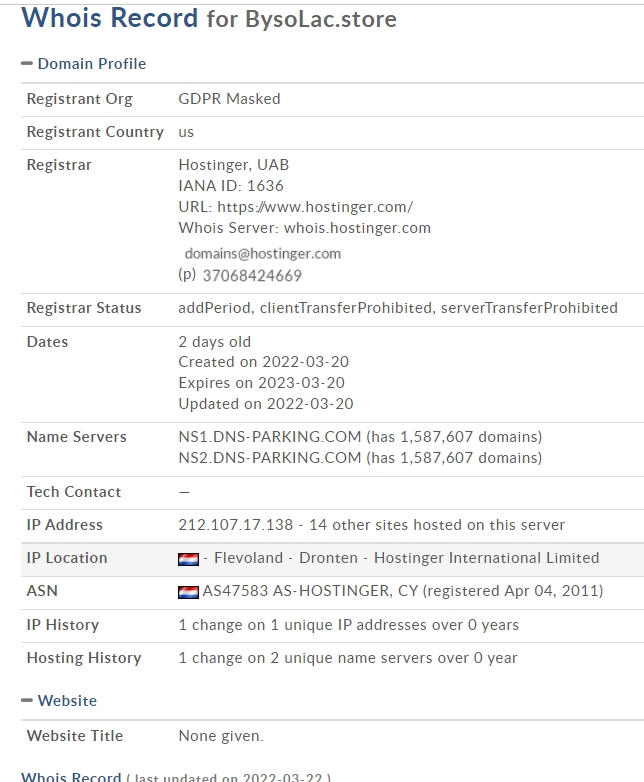
Task: Click the Hosting History change summary
Action: 348,657
